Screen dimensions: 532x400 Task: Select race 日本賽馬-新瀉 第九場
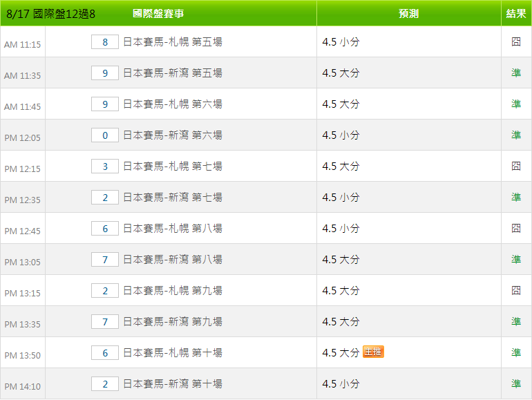coord(173,322)
